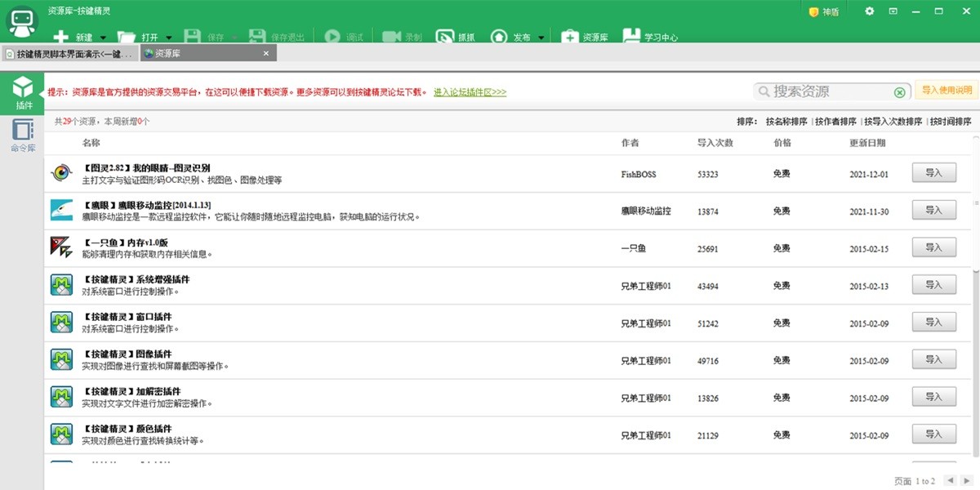
Task: Click the 图灵识别 plugin eye icon
Action: pyautogui.click(x=61, y=173)
